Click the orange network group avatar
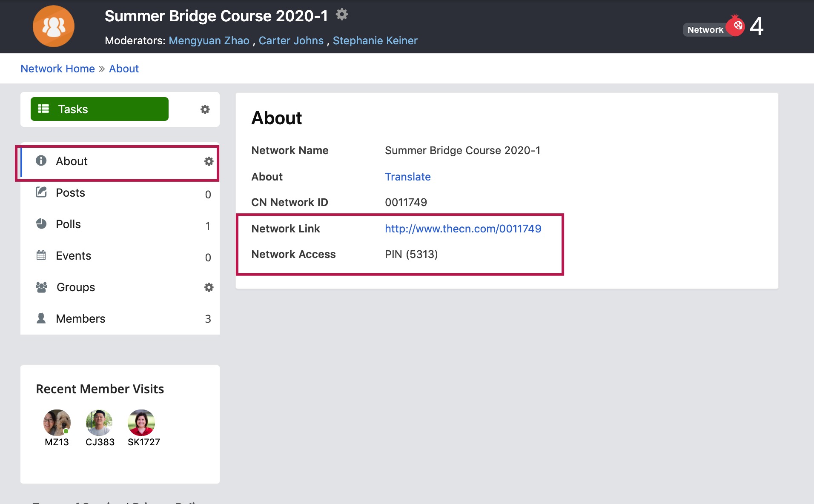 coord(54,26)
